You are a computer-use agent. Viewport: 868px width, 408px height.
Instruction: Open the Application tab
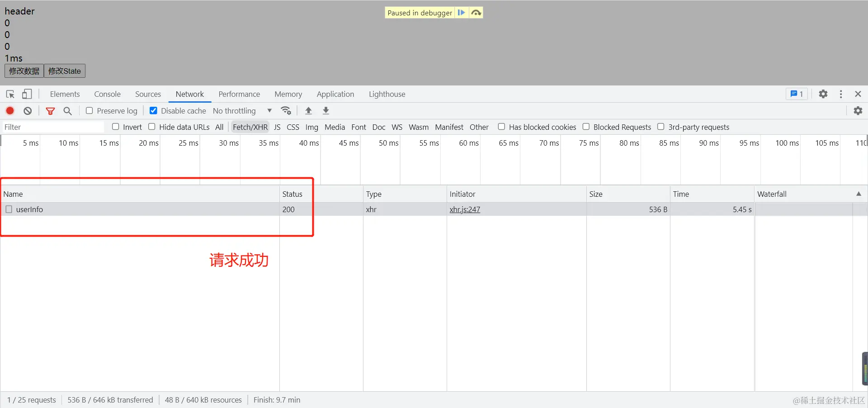335,94
